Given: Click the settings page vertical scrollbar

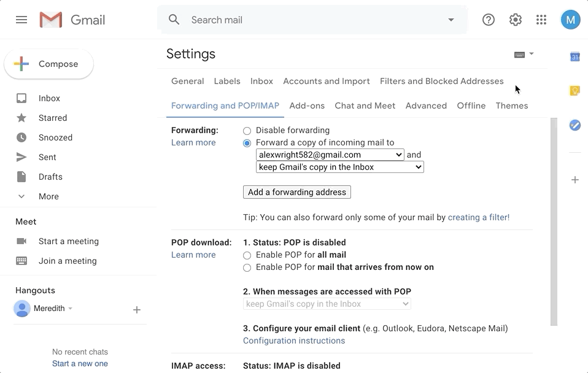Looking at the screenshot, I should coord(554,221).
